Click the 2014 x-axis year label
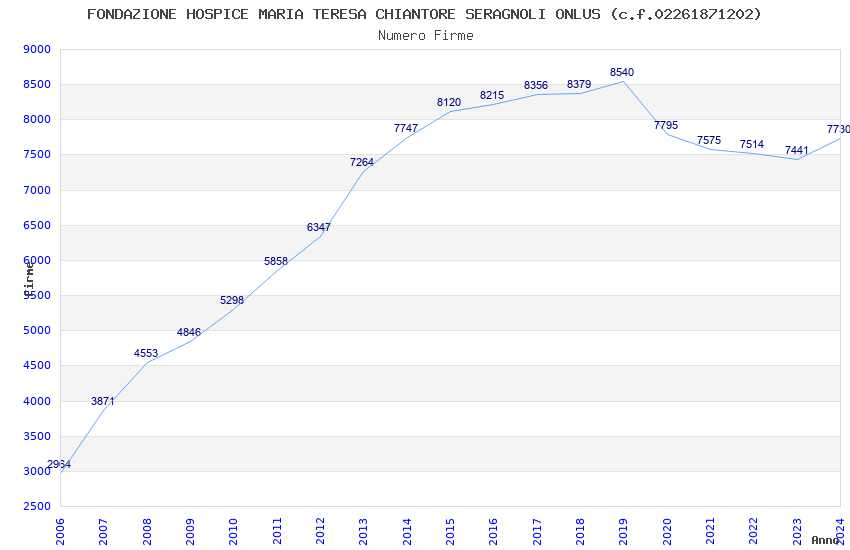 (x=407, y=531)
